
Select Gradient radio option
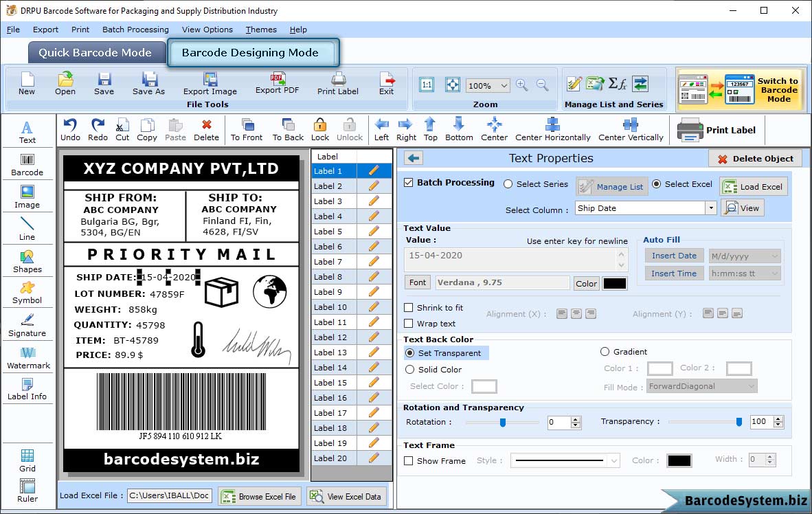click(x=605, y=352)
